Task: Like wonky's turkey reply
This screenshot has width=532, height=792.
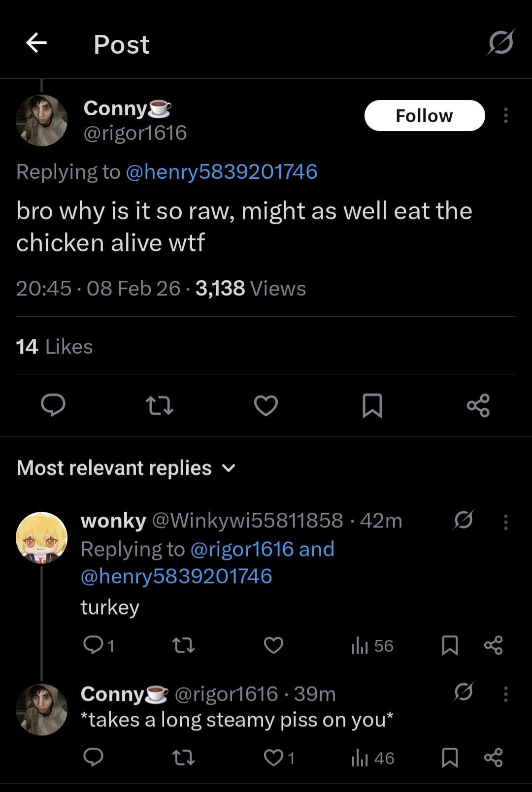Action: [273, 645]
